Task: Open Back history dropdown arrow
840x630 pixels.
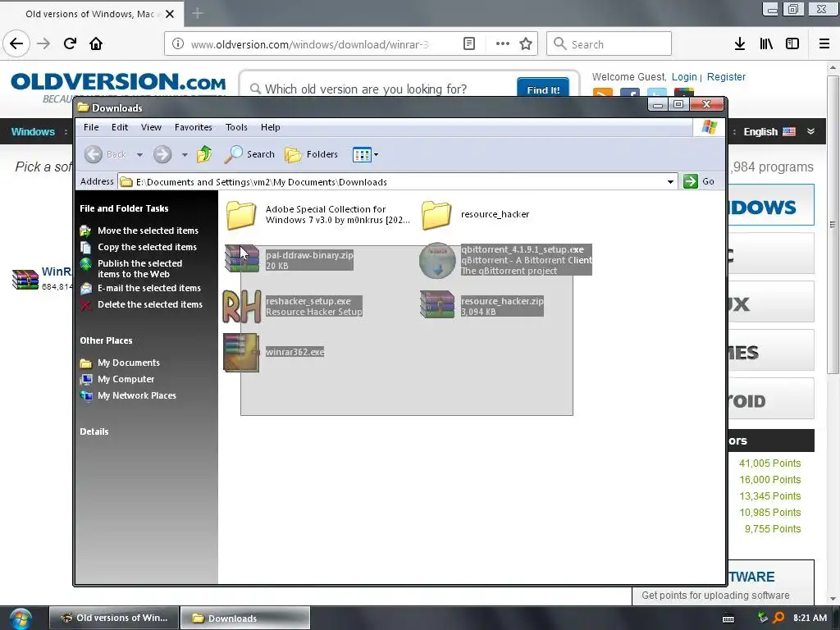Action: coord(139,155)
